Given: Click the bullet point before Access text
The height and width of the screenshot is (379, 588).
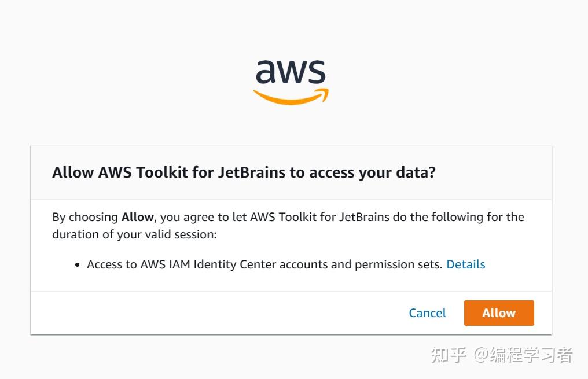Looking at the screenshot, I should pos(77,265).
